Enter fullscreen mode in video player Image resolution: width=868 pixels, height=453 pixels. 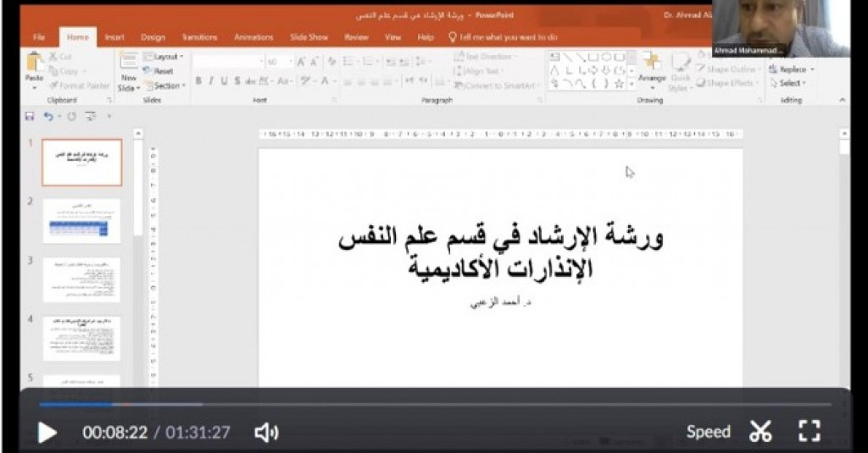pyautogui.click(x=810, y=432)
